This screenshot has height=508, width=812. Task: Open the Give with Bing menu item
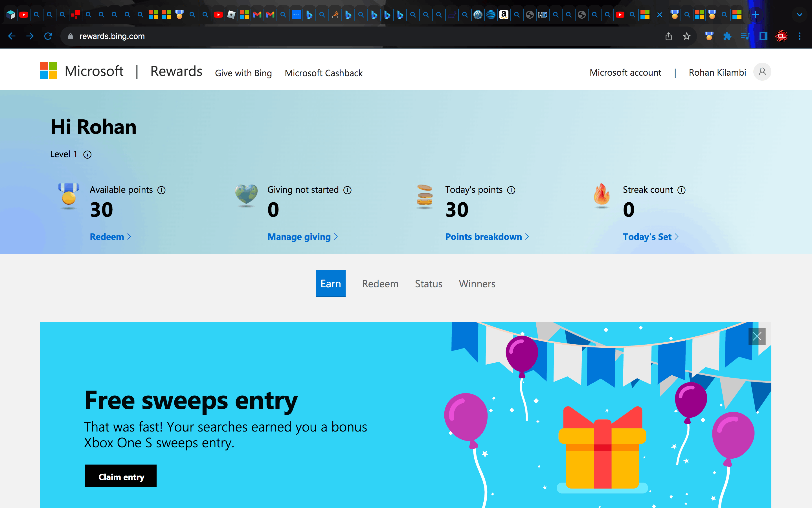(243, 73)
